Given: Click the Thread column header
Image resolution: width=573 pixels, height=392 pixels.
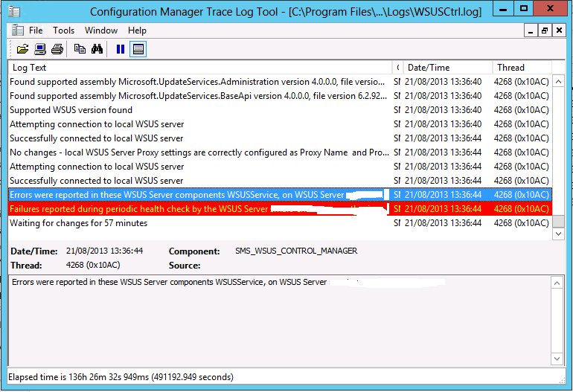Looking at the screenshot, I should click(522, 68).
